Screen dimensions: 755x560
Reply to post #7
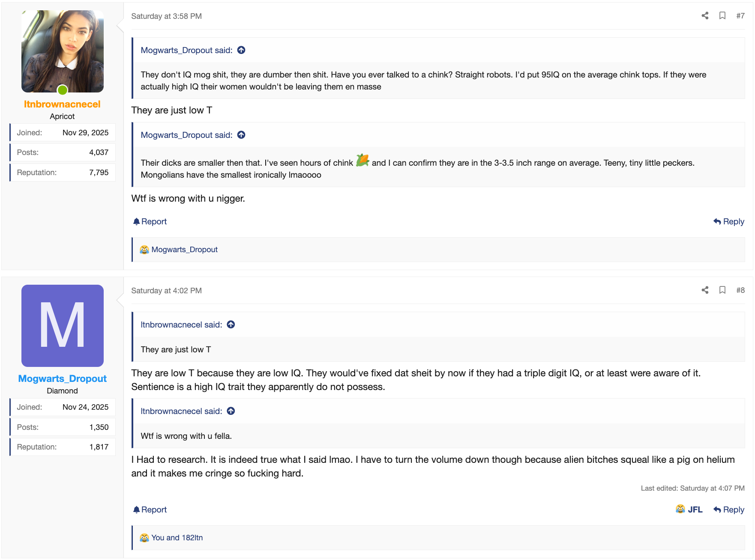pyautogui.click(x=729, y=222)
